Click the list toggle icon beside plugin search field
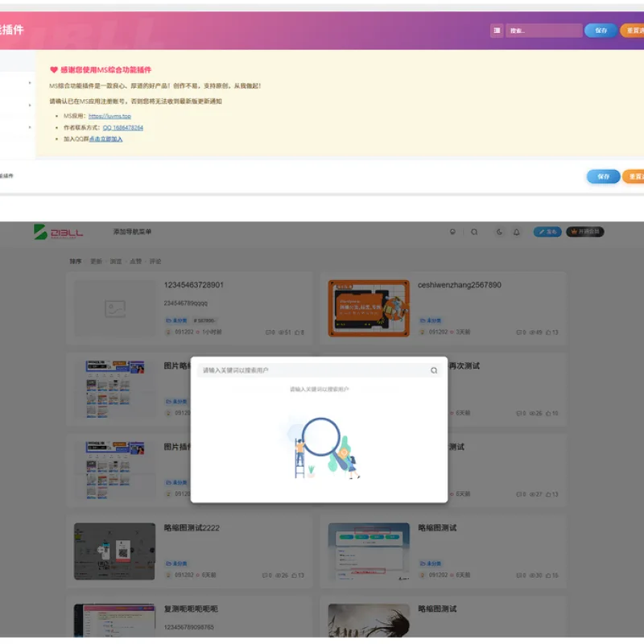This screenshot has height=644, width=644. (x=497, y=31)
